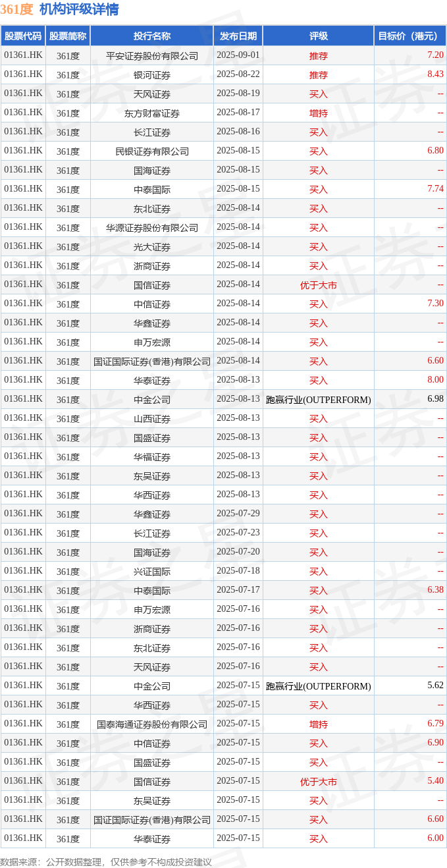Click 优于大市 rating dated 2025-08-14
Image resolution: width=447 pixels, height=868 pixels.
pyautogui.click(x=319, y=285)
